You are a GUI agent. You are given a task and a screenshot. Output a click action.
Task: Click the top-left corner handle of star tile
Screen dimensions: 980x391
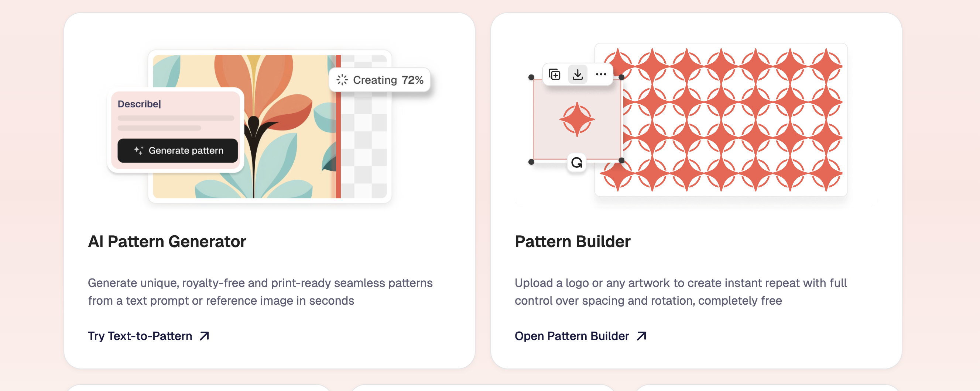point(531,77)
